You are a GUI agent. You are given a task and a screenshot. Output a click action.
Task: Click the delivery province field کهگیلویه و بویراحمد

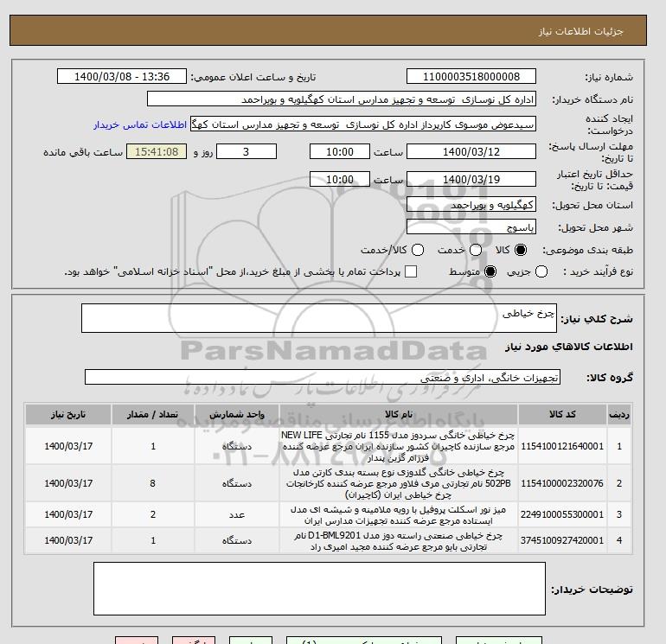point(471,205)
